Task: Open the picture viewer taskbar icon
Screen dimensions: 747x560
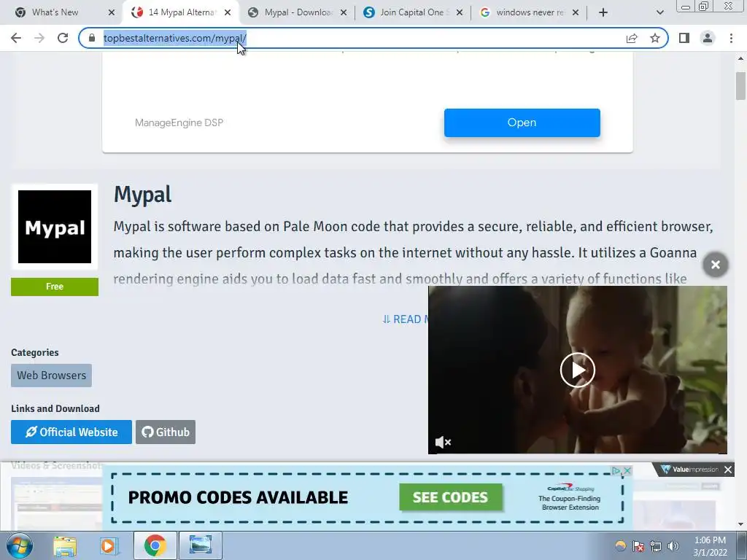Action: [201, 545]
